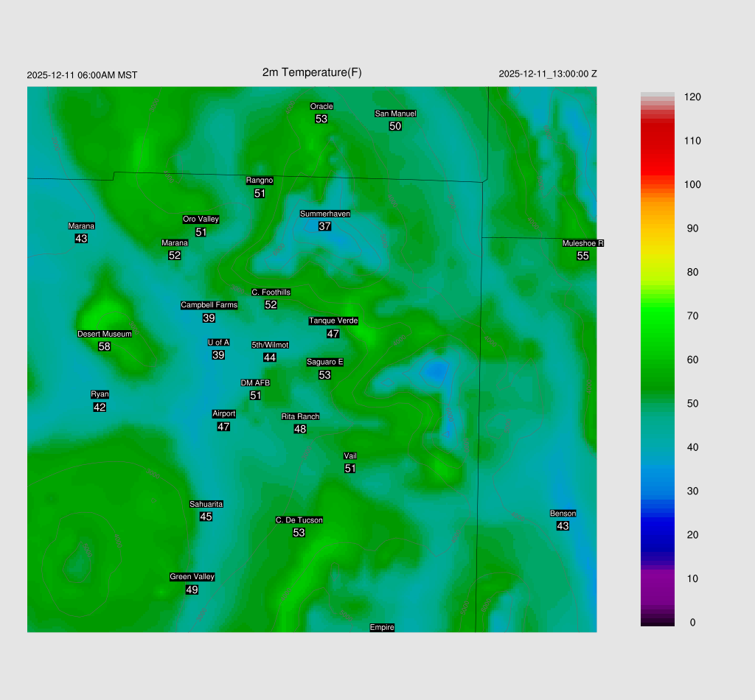Click the C. De Tucson station label
Screen dimensions: 755x700
pyautogui.click(x=299, y=520)
